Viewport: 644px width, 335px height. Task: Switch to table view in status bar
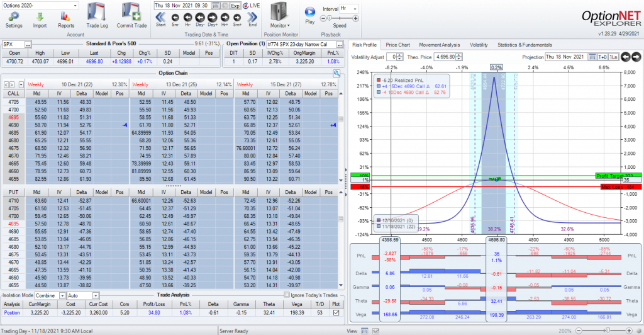coord(364,331)
